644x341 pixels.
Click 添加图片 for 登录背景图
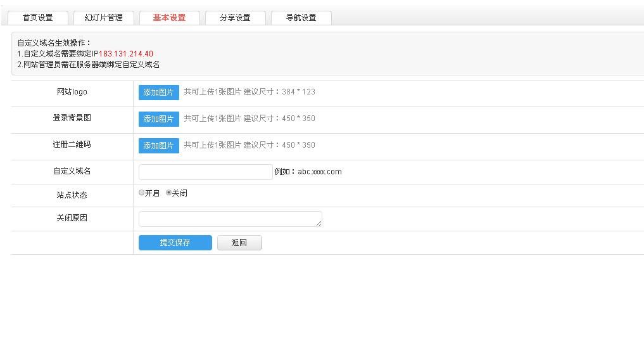158,119
